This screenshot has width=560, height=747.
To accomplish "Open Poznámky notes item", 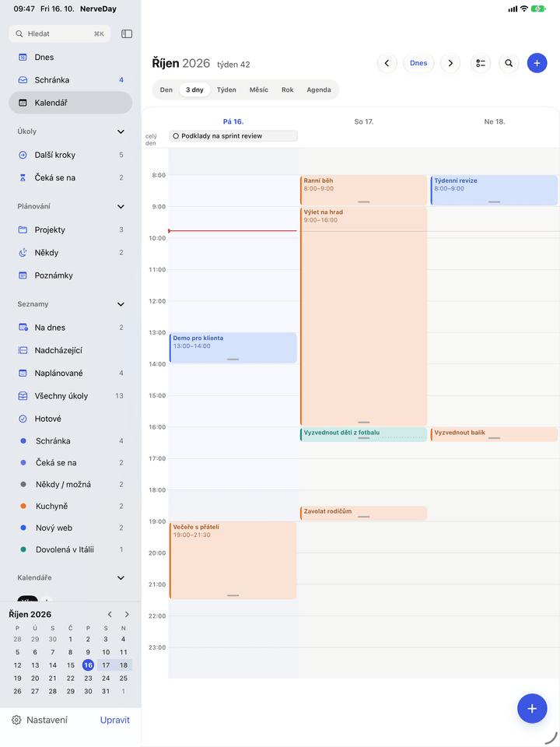I will click(x=71, y=275).
